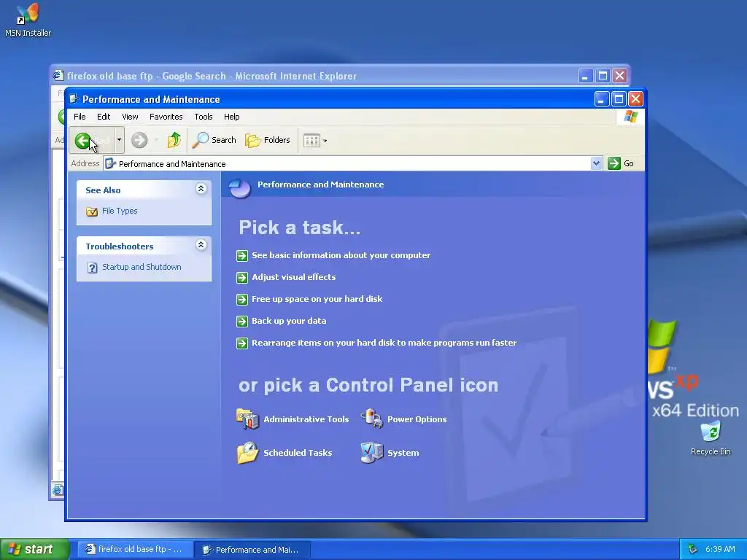Open the Back history dropdown arrow
This screenshot has width=747, height=560.
pos(119,140)
